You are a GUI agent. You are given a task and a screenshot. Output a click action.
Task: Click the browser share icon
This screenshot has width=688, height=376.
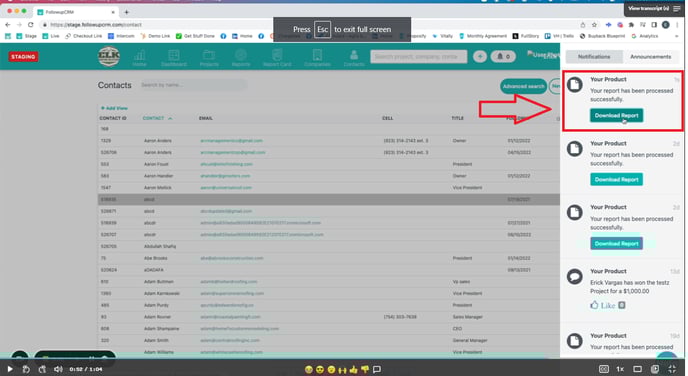(583, 25)
